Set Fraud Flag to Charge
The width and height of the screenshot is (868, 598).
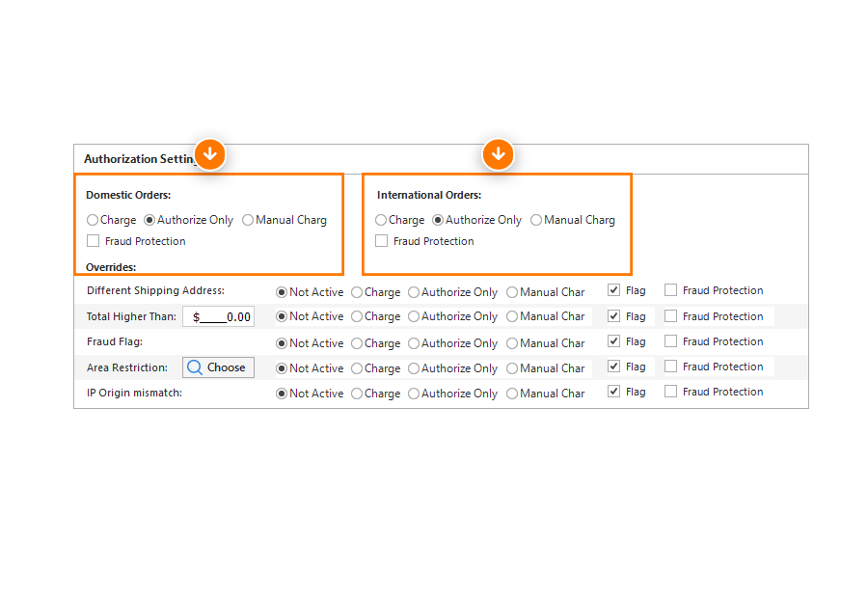click(x=357, y=343)
